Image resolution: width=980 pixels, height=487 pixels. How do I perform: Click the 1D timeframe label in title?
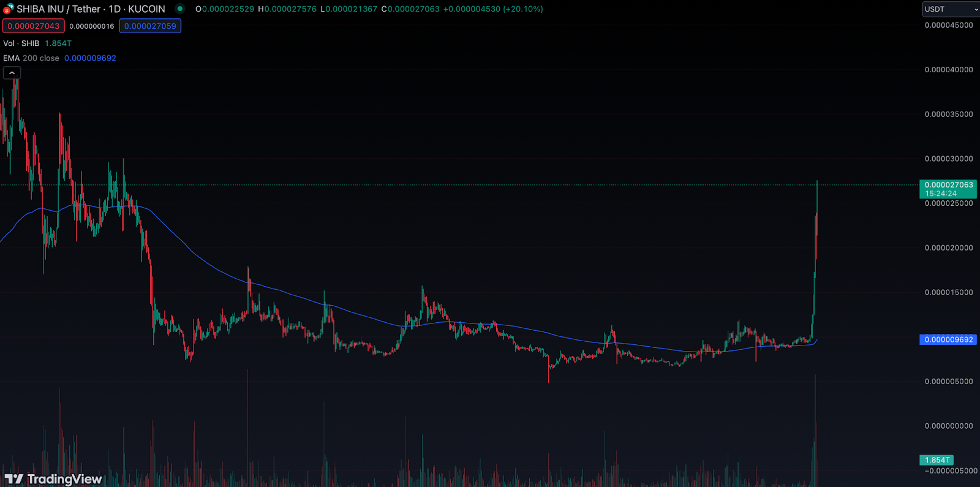pyautogui.click(x=115, y=9)
